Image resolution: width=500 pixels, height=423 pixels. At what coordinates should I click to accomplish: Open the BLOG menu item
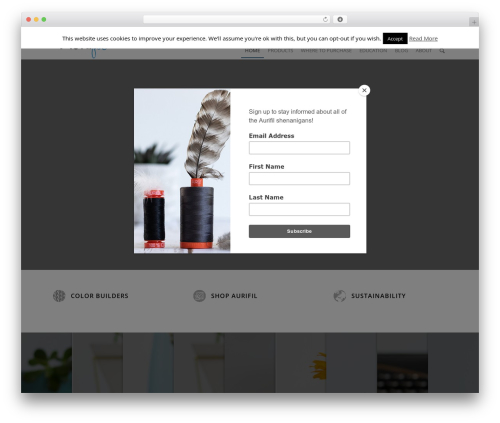click(x=401, y=51)
